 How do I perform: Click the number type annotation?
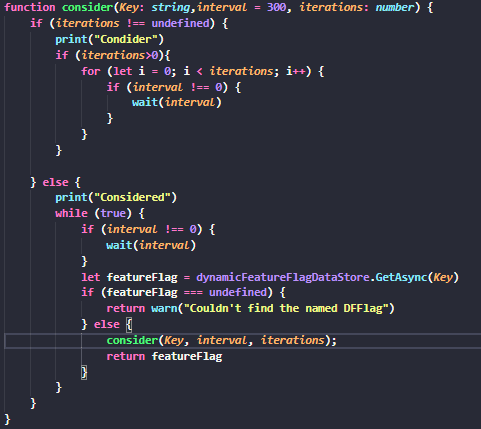pyautogui.click(x=395, y=7)
